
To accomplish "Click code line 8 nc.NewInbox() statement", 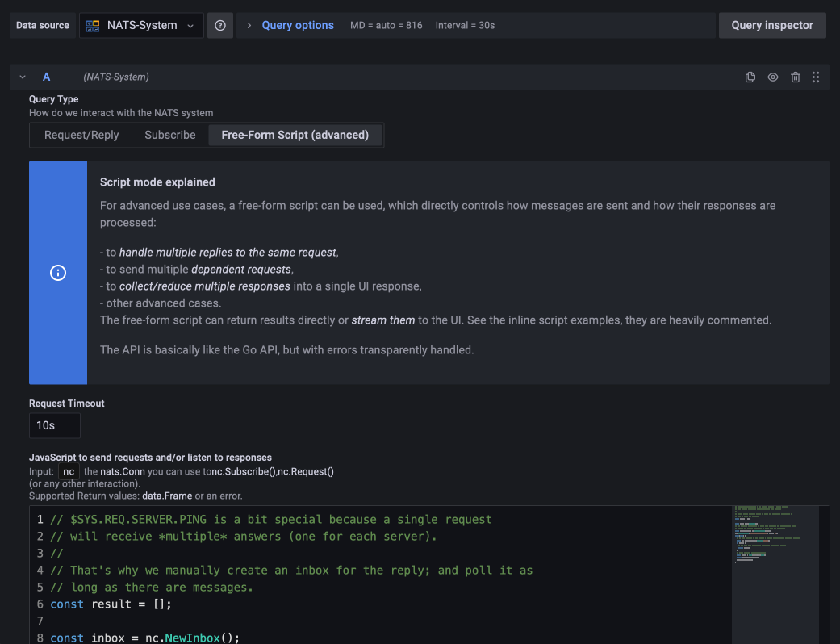I will [x=144, y=638].
